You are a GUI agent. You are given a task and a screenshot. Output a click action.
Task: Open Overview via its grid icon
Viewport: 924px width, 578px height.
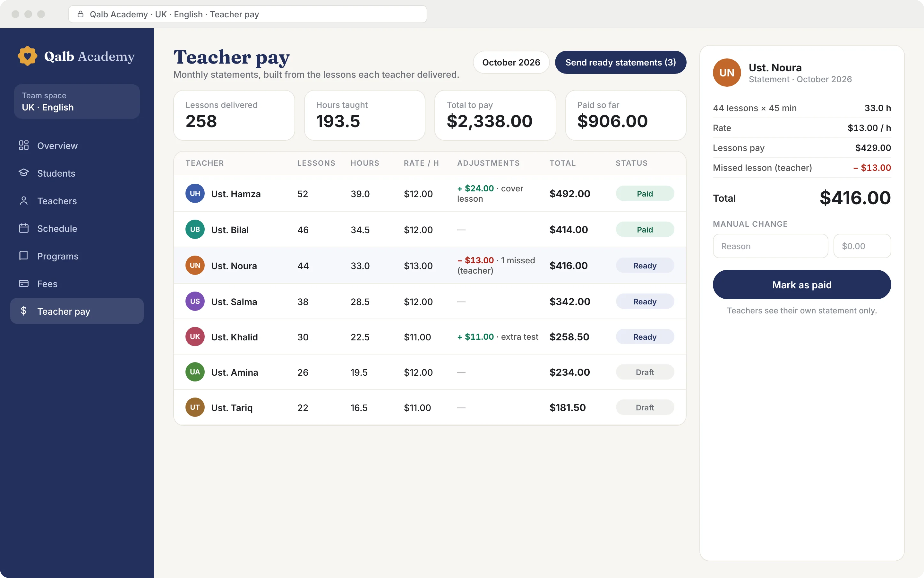(x=24, y=145)
